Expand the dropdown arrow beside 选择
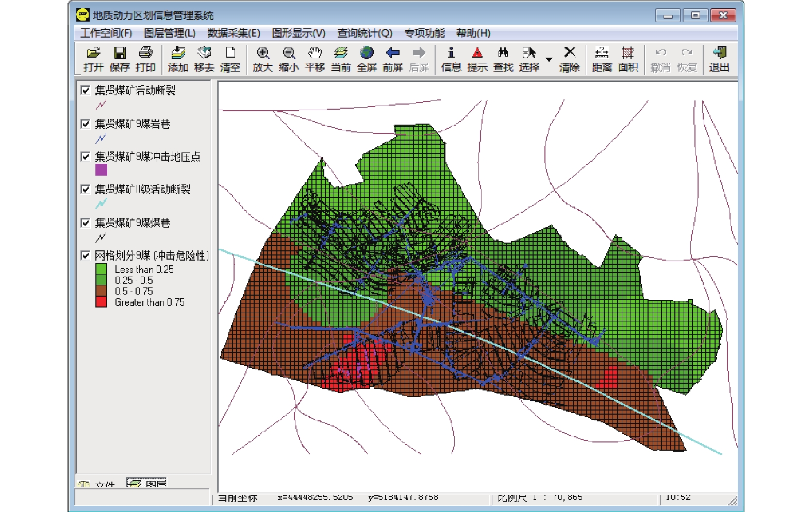The image size is (812, 512). tap(549, 59)
